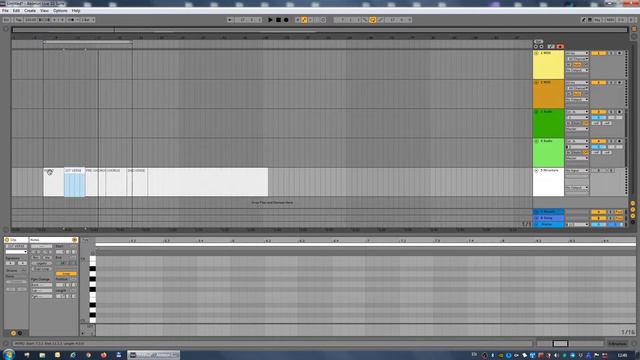640x360 pixels.
Task: Open input type dropdown on 4 Audio track
Action: [x=577, y=141]
